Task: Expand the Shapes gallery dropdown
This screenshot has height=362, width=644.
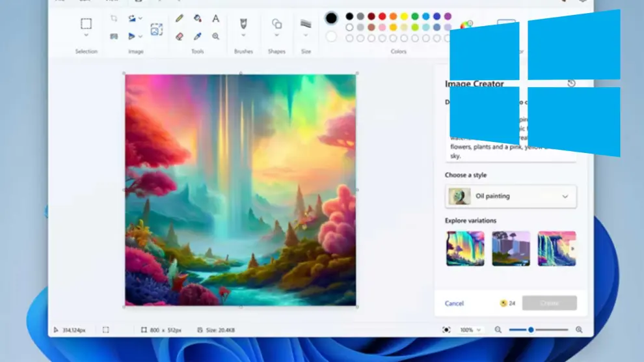Action: coord(276,35)
